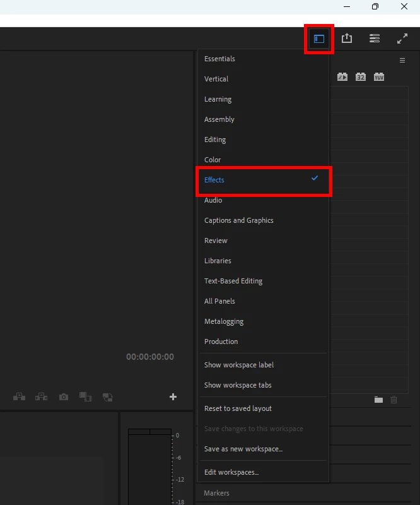Click the Lift button in the monitor
The width and height of the screenshot is (420, 505).
coord(19,396)
